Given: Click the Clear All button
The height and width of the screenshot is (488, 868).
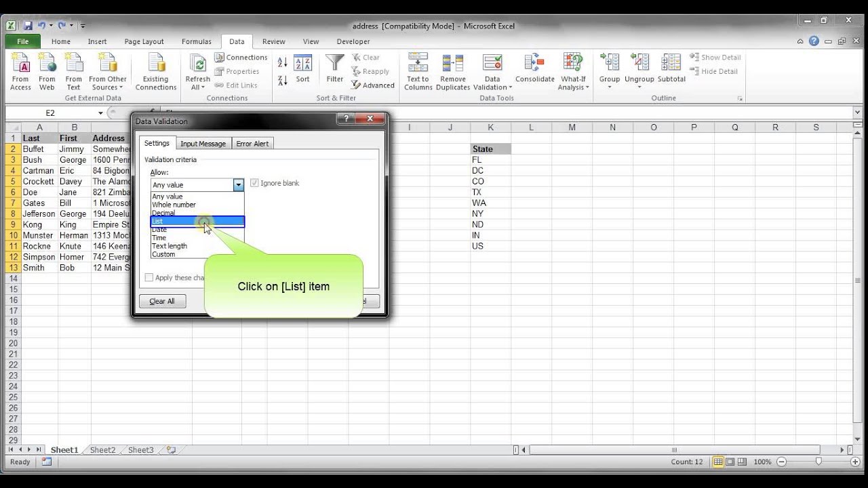Looking at the screenshot, I should click(162, 302).
